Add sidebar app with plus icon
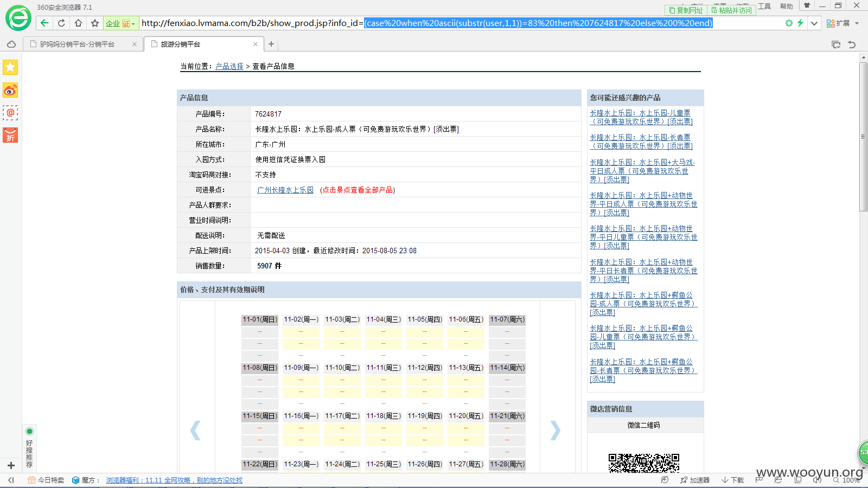This screenshot has height=488, width=868. coord(11,465)
